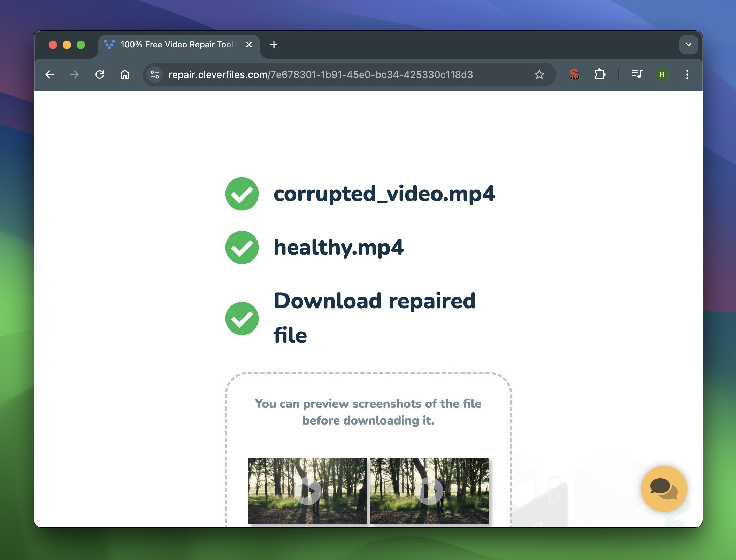This screenshot has height=560, width=736.
Task: Close the 100% Free Video Repair Tool tab
Action: coord(249,45)
